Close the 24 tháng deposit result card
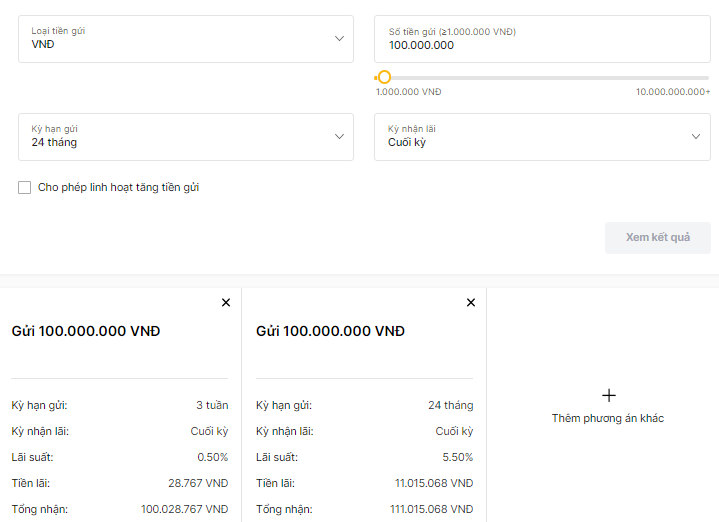The width and height of the screenshot is (719, 522). pyautogui.click(x=471, y=303)
